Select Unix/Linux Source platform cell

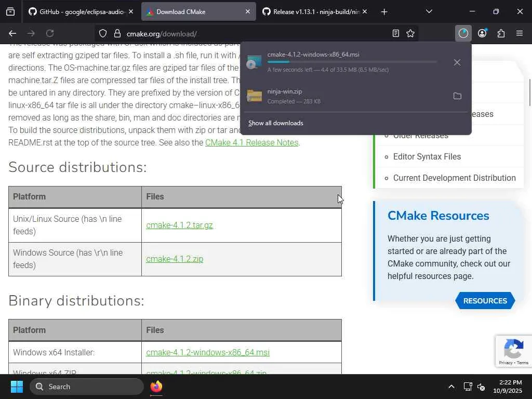click(x=75, y=225)
